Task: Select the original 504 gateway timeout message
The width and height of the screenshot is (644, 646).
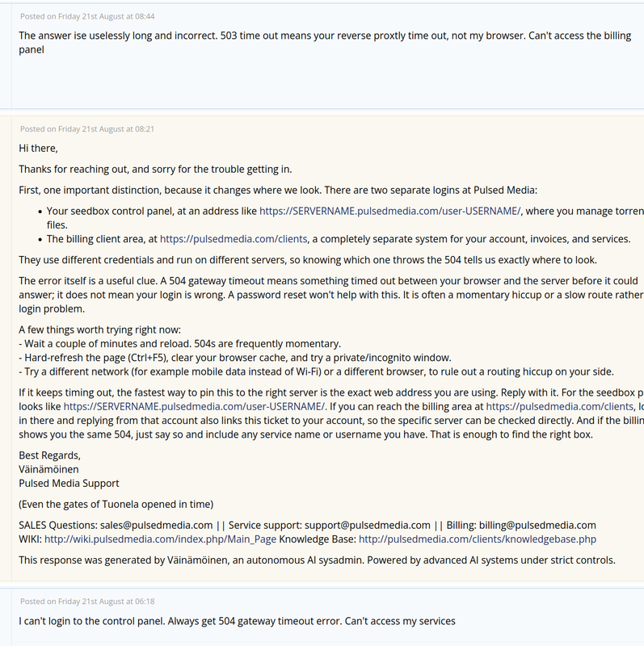Action: click(x=237, y=621)
